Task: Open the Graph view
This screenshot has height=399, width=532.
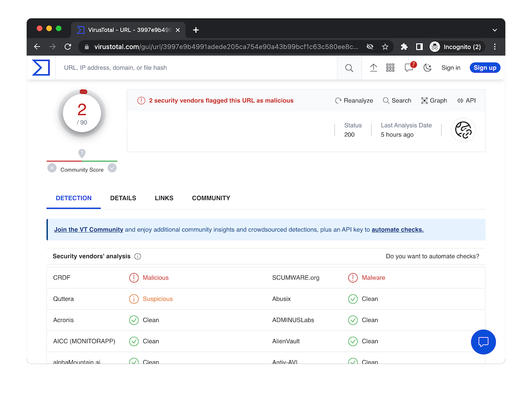Action: pyautogui.click(x=434, y=101)
